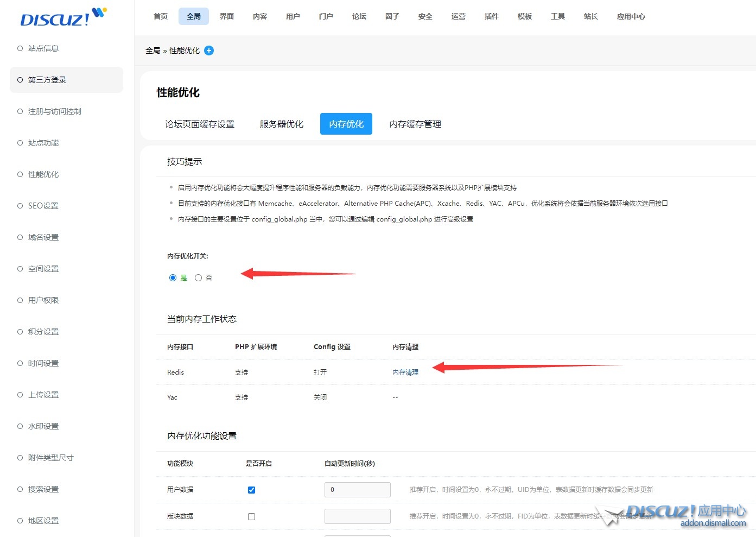Open 站点信息 in the sidebar
The height and width of the screenshot is (537, 756).
click(43, 48)
